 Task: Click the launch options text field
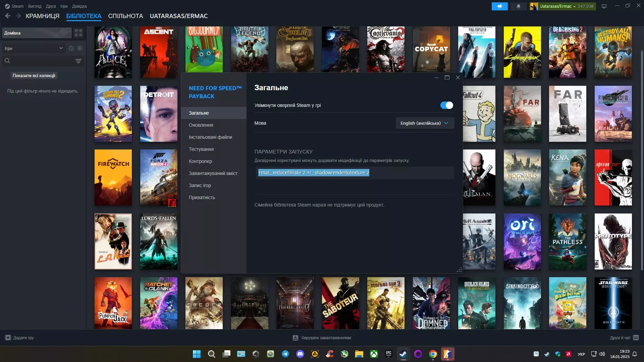354,173
